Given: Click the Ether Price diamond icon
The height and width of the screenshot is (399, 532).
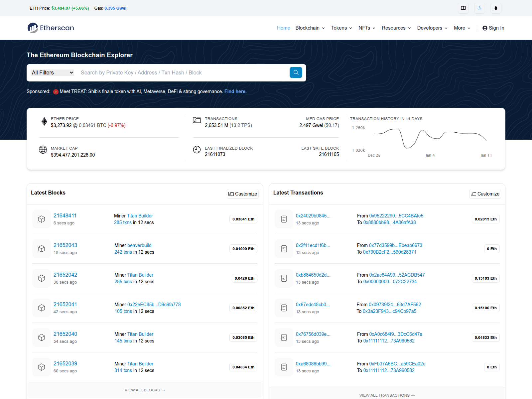Looking at the screenshot, I should click(44, 122).
